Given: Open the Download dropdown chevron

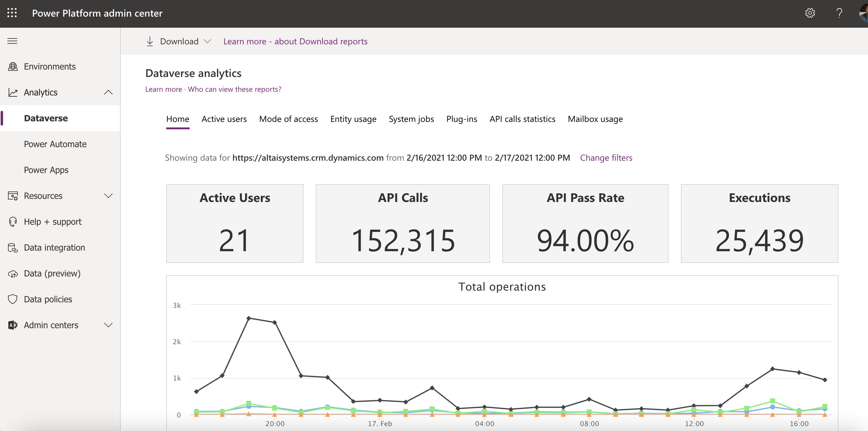Looking at the screenshot, I should click(x=207, y=41).
